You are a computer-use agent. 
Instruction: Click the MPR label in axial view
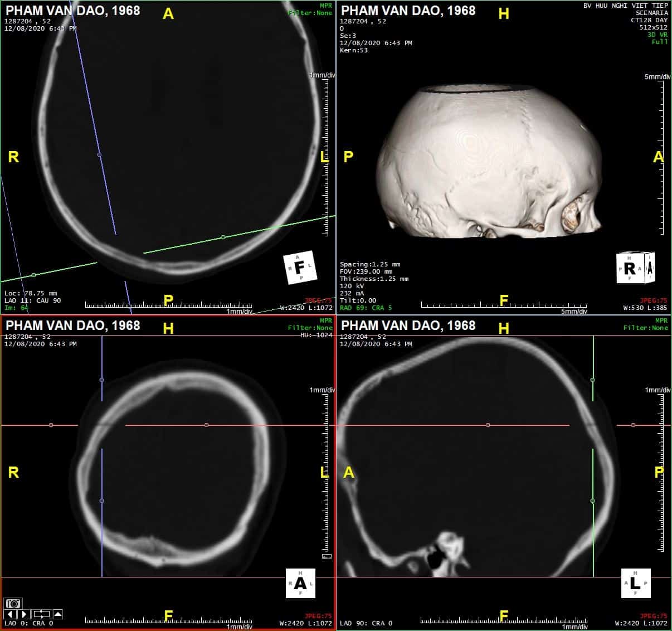[325, 6]
